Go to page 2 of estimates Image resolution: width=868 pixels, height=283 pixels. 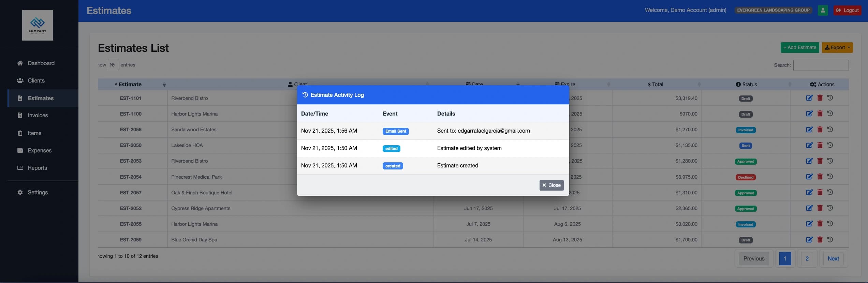[807, 258]
